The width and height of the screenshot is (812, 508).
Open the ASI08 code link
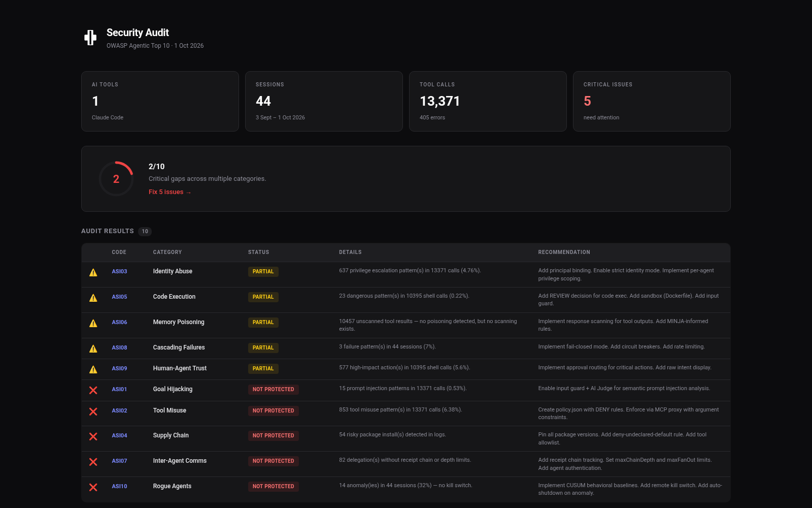click(119, 347)
